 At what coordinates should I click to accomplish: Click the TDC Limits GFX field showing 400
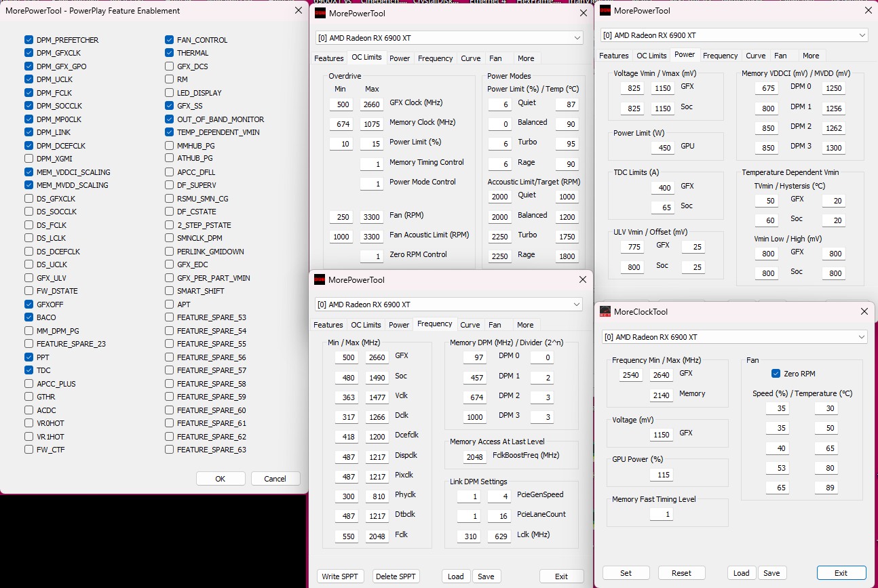pos(662,188)
